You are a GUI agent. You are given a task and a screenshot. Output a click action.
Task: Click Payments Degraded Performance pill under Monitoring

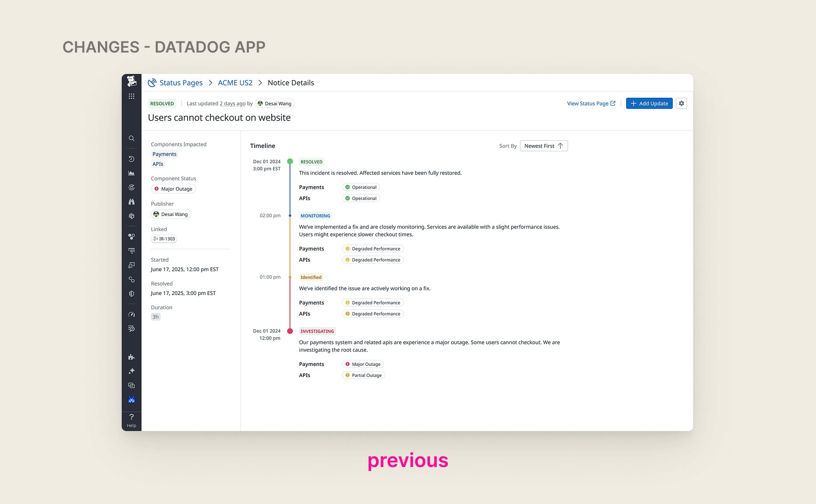point(373,249)
